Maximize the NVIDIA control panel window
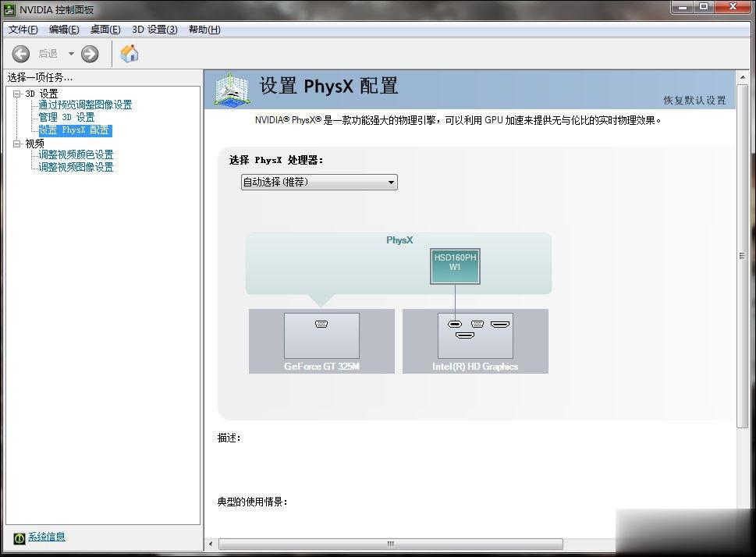Image resolution: width=756 pixels, height=557 pixels. [x=704, y=7]
